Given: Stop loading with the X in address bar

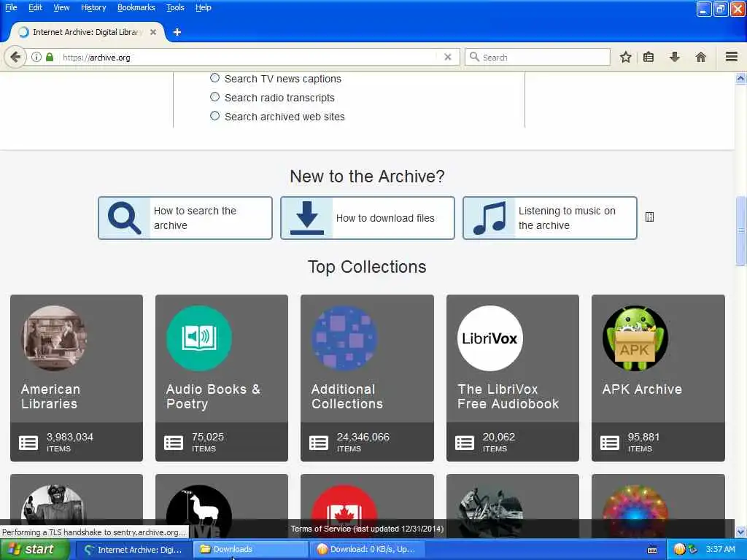Looking at the screenshot, I should 448,57.
